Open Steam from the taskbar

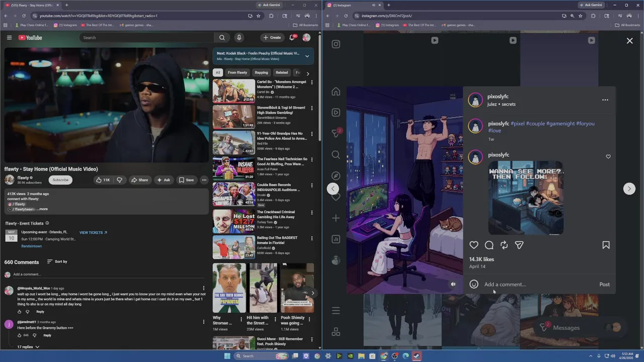(x=417, y=356)
